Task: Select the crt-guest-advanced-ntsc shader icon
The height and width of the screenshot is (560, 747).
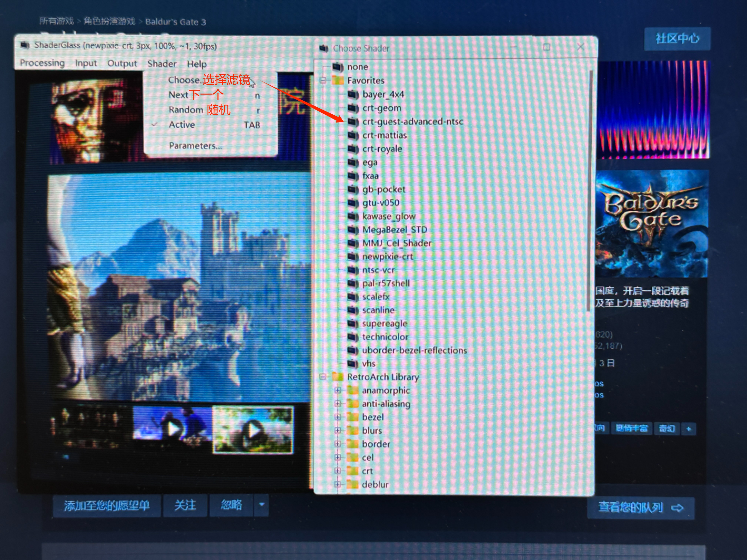Action: 353,122
